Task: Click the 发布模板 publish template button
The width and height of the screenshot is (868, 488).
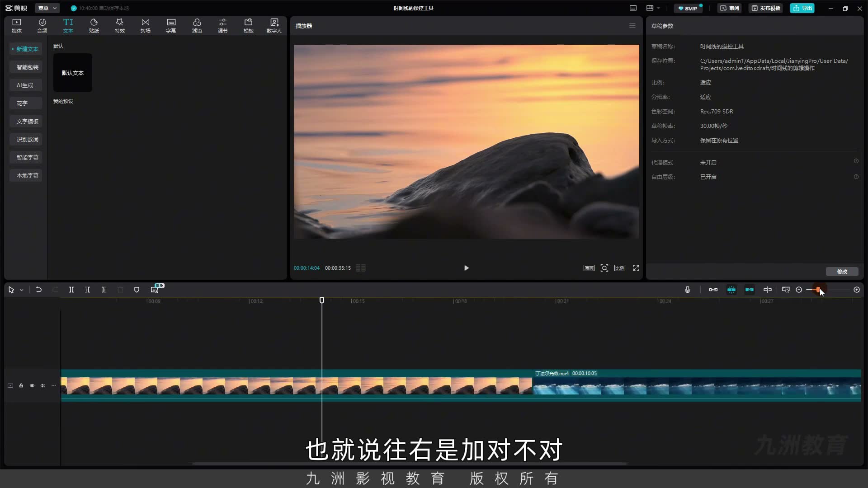Action: (x=766, y=8)
